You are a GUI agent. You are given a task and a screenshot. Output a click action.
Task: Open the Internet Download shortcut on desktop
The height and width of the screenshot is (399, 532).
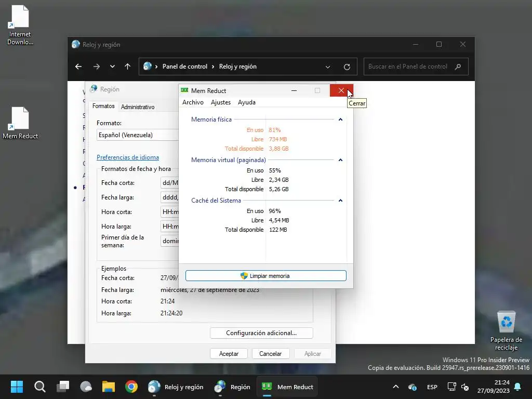coord(20,25)
